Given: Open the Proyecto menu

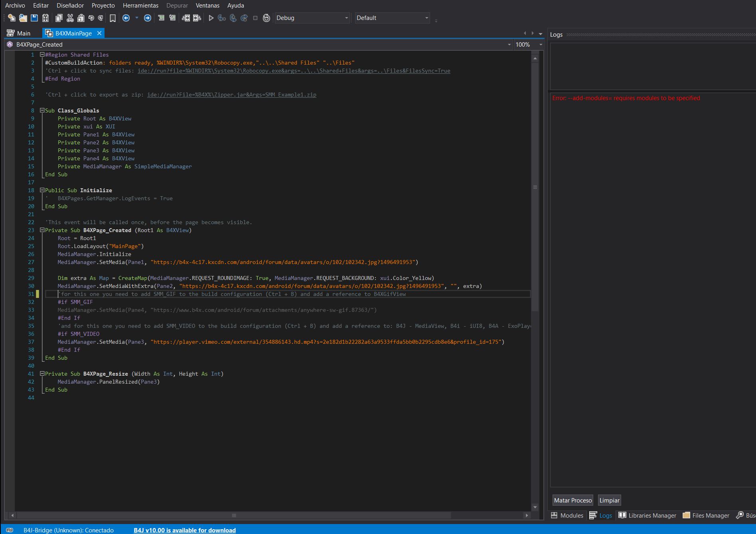Looking at the screenshot, I should [103, 6].
